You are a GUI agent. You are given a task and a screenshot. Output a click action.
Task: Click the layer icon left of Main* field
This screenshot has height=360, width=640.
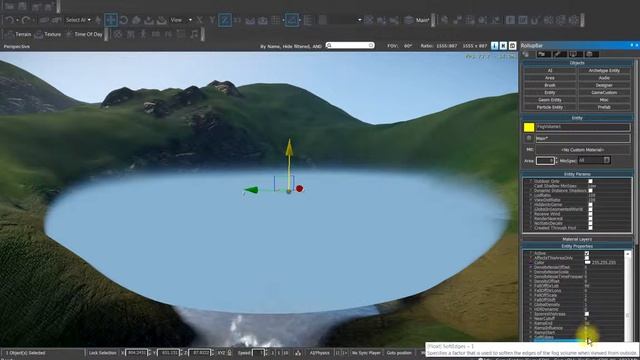(x=529, y=138)
